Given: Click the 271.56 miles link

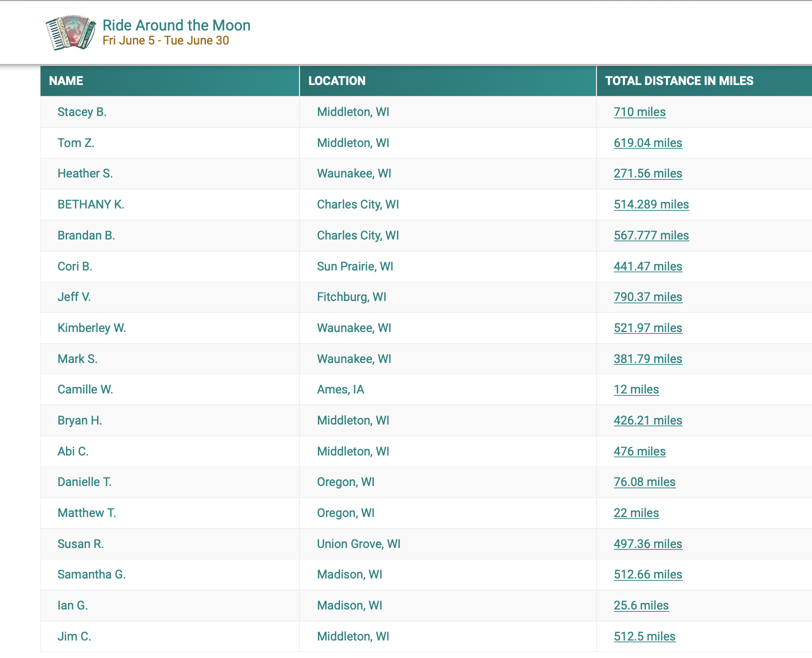Looking at the screenshot, I should pos(647,173).
